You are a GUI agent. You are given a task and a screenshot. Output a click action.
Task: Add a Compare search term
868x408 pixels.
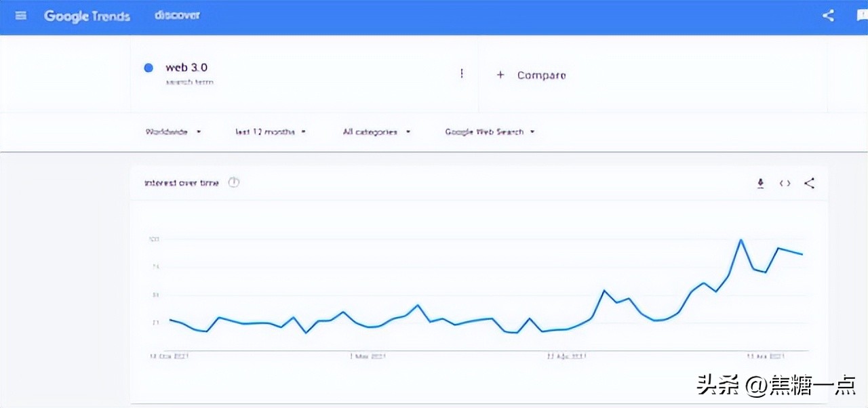[541, 75]
